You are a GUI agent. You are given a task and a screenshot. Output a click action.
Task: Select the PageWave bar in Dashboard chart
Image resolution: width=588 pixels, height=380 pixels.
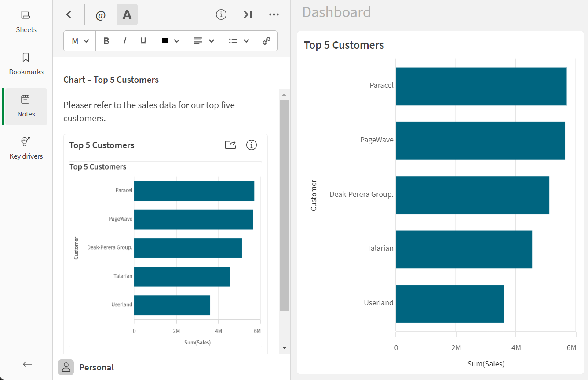[x=480, y=141]
